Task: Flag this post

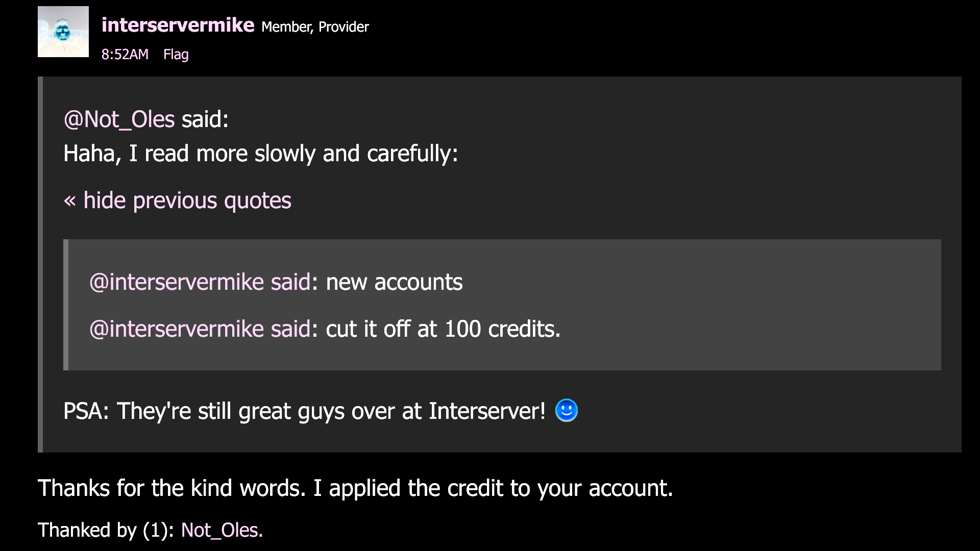Action: click(x=176, y=54)
